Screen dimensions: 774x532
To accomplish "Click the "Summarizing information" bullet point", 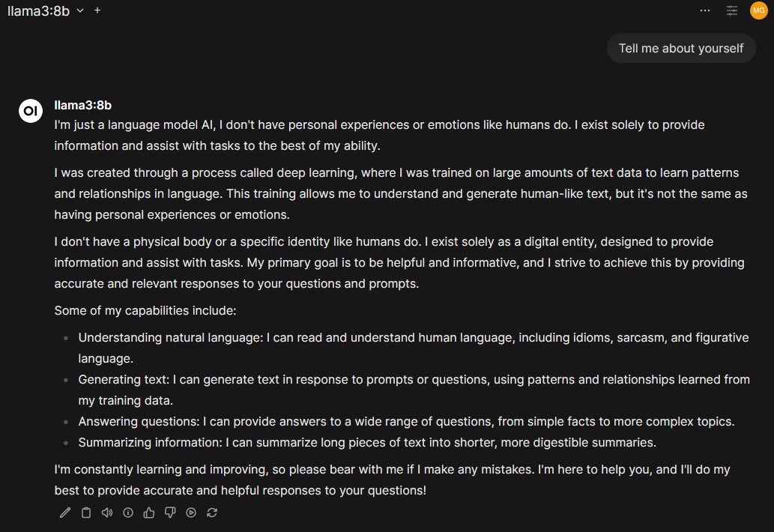I will click(x=367, y=442).
